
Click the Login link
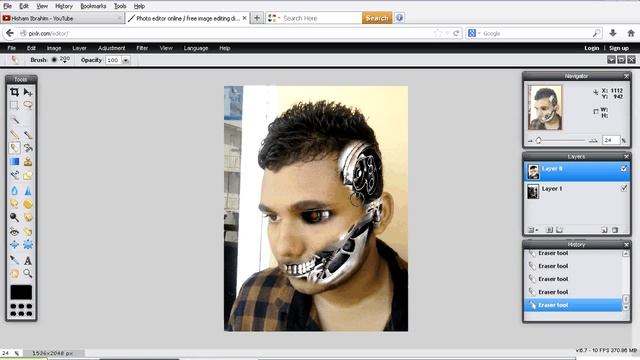click(x=591, y=48)
